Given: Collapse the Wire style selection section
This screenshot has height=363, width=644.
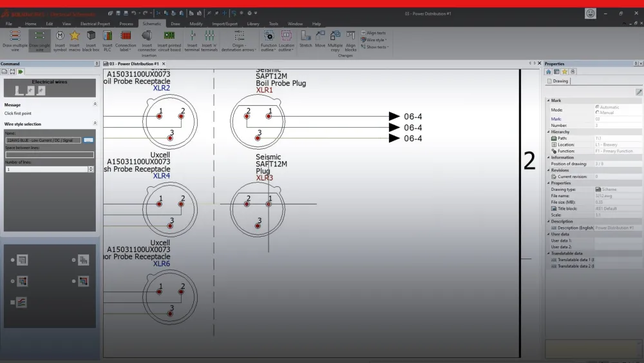Looking at the screenshot, I should [95, 123].
